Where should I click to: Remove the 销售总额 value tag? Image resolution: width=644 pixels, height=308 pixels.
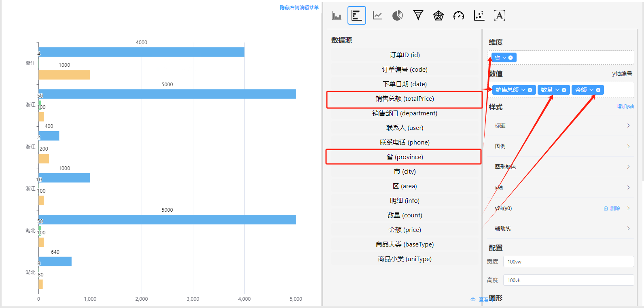tap(530, 90)
